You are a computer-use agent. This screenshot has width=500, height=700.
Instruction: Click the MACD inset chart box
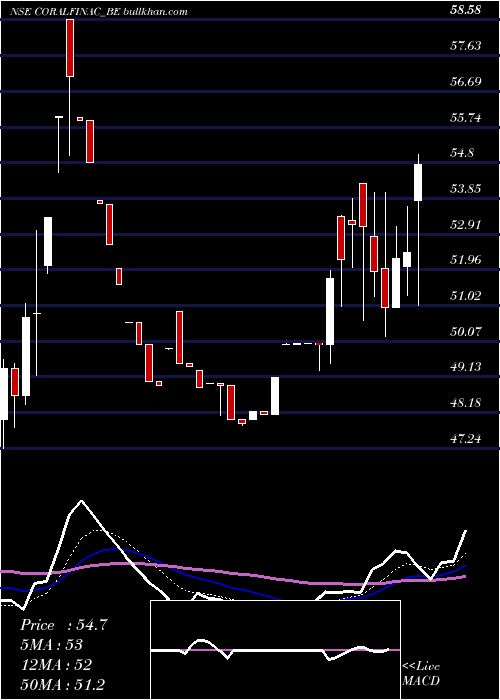(275, 650)
